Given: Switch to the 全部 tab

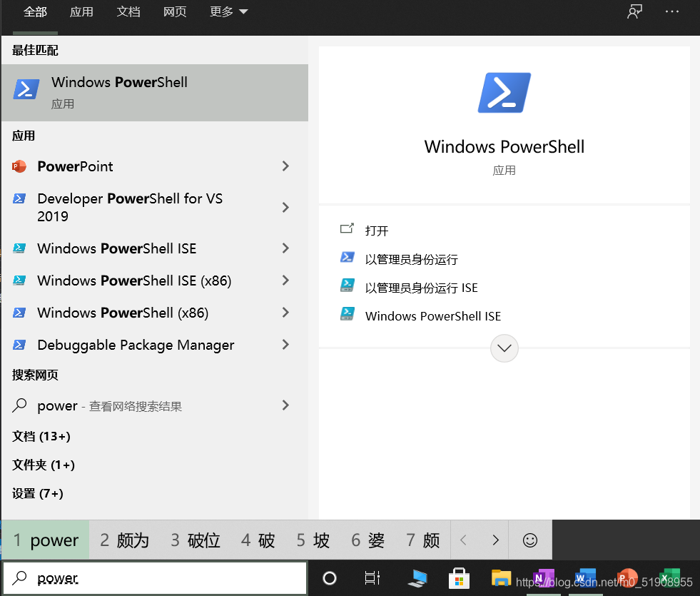Looking at the screenshot, I should [x=35, y=11].
